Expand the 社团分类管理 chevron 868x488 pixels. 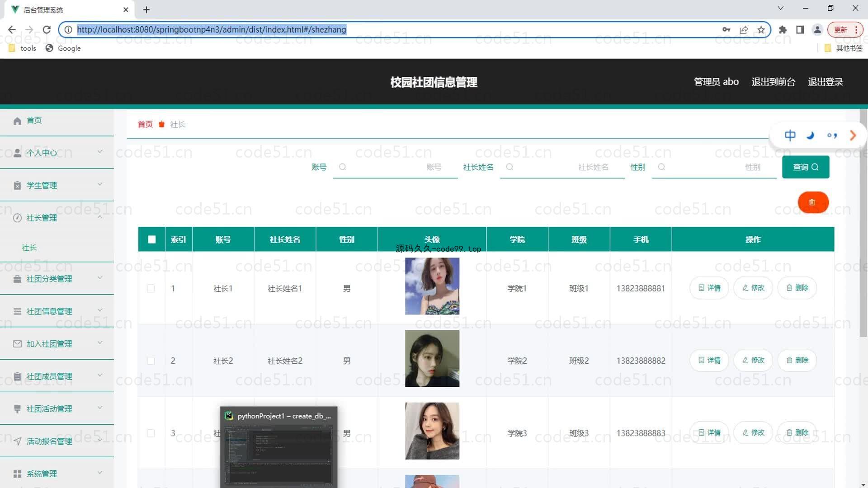tap(100, 278)
